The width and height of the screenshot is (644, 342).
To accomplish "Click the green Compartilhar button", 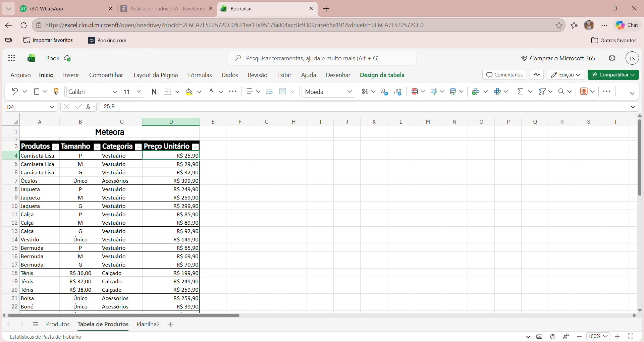I will tap(613, 75).
